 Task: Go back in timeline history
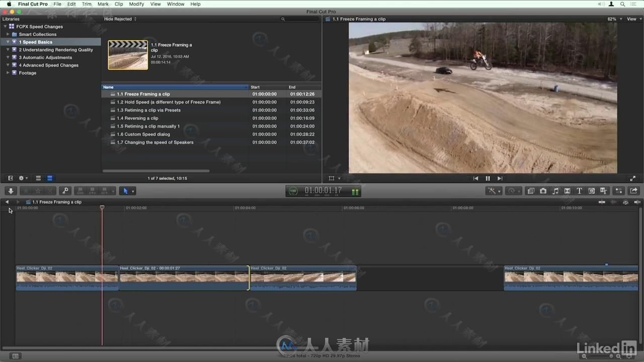[x=7, y=202]
